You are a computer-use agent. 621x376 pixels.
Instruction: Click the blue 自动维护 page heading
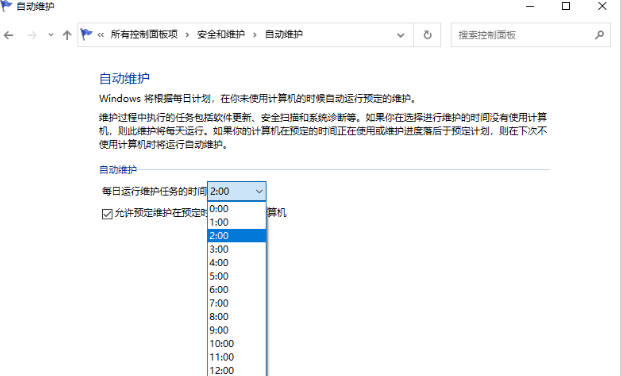tap(124, 78)
